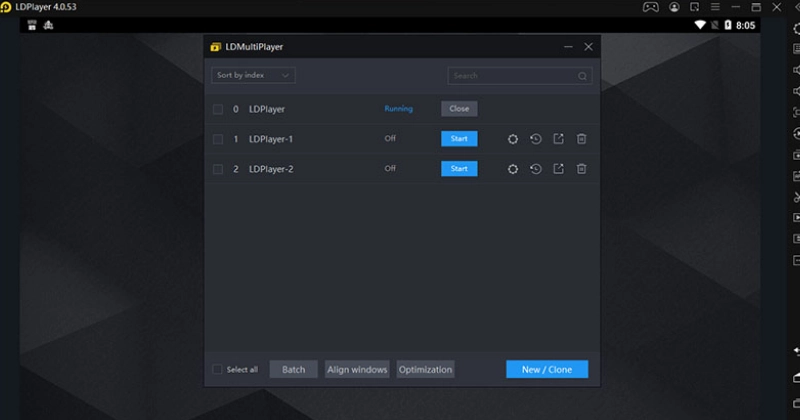Create desktop shortcut for LDPlayer-1
The image size is (800, 420).
(x=559, y=139)
